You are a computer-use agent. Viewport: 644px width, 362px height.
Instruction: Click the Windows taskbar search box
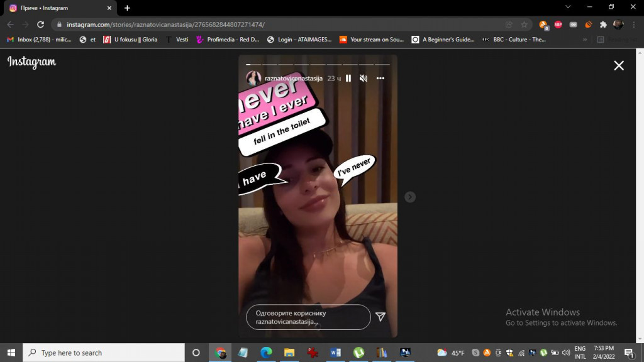click(x=104, y=353)
